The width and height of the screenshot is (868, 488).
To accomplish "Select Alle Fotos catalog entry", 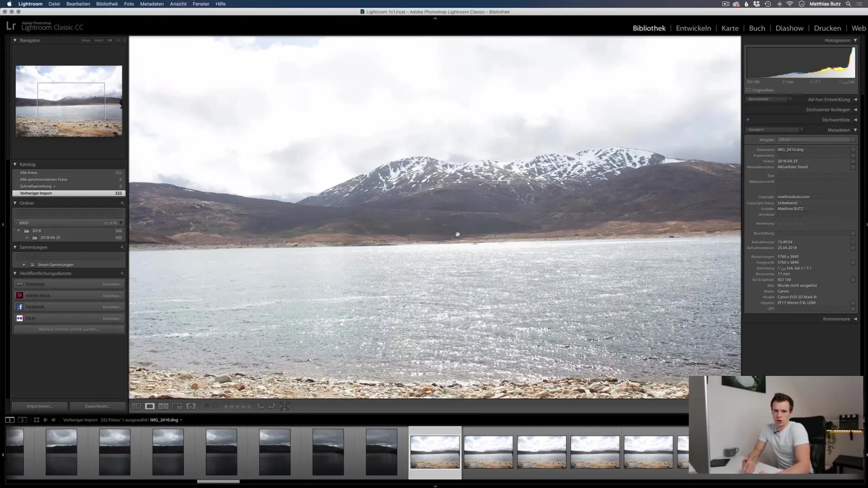I will (x=69, y=173).
